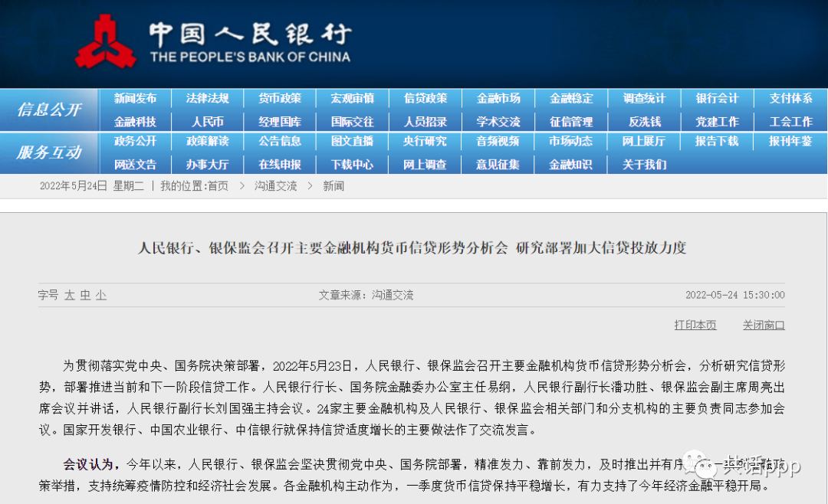Open the 支付体系 page
The height and width of the screenshot is (504, 828).
point(790,98)
